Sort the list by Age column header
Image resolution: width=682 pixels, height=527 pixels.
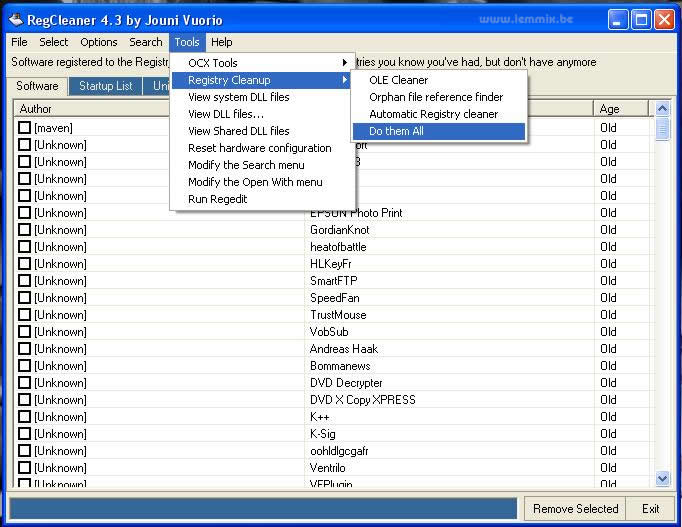tap(622, 109)
